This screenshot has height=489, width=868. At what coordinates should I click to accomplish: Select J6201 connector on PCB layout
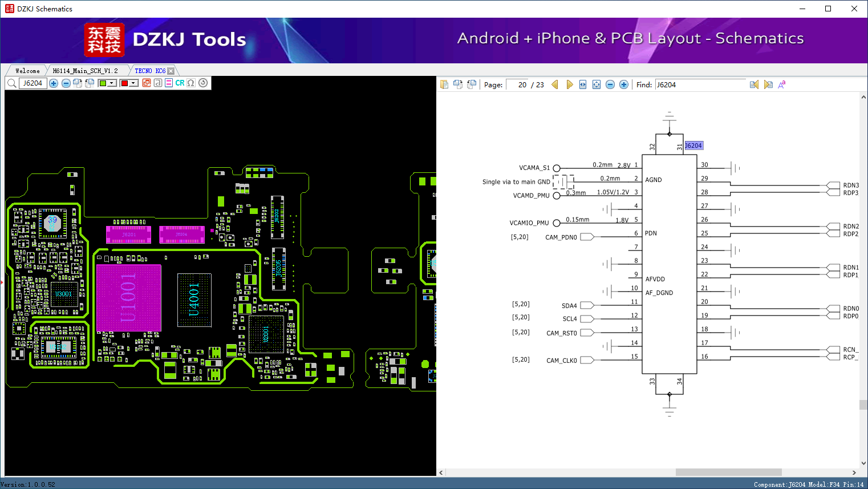(x=129, y=235)
